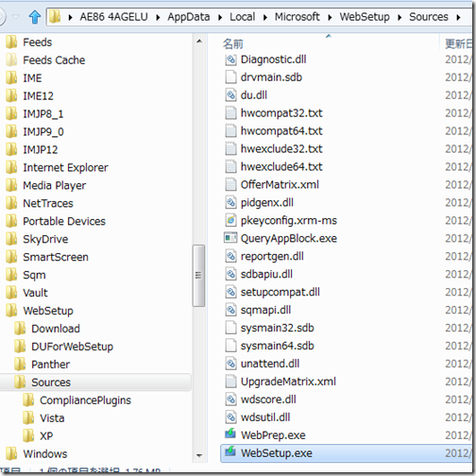
Task: Select the wdsutil.dll file name
Action: coord(265,417)
